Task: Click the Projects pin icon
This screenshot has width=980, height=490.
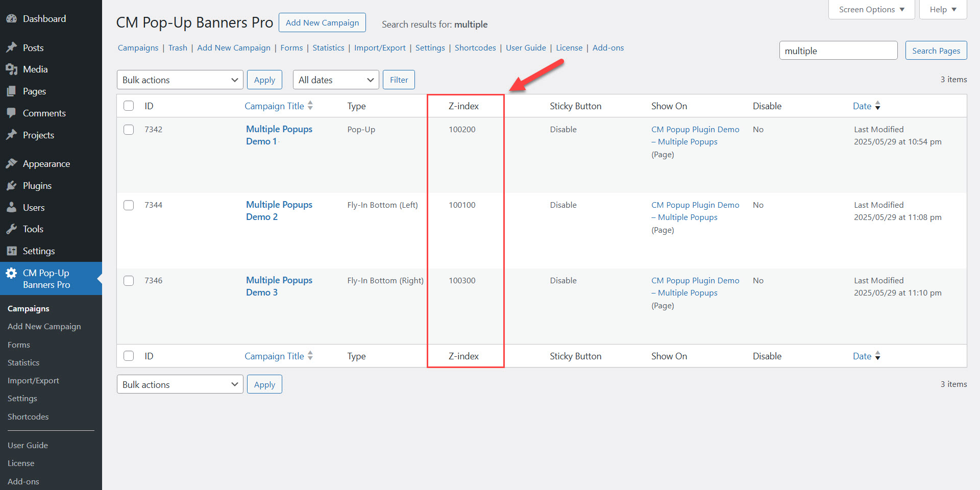Action: pos(11,135)
